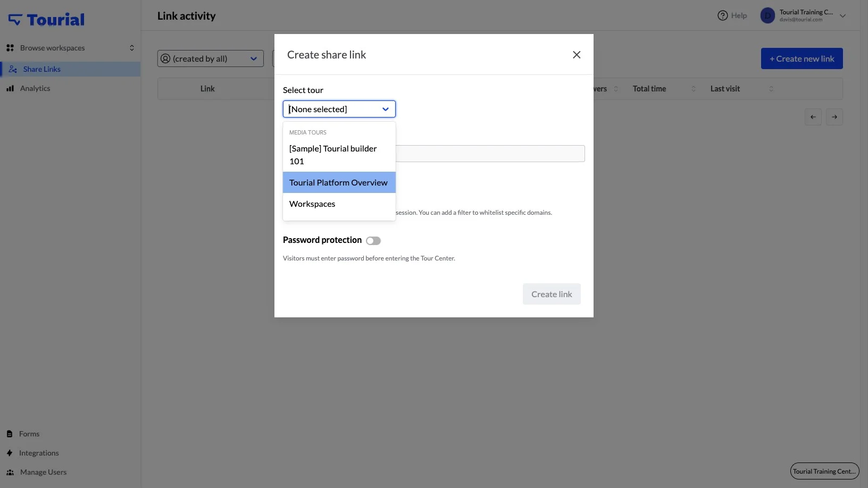Go to next page arrow
868x488 pixels.
tap(834, 117)
